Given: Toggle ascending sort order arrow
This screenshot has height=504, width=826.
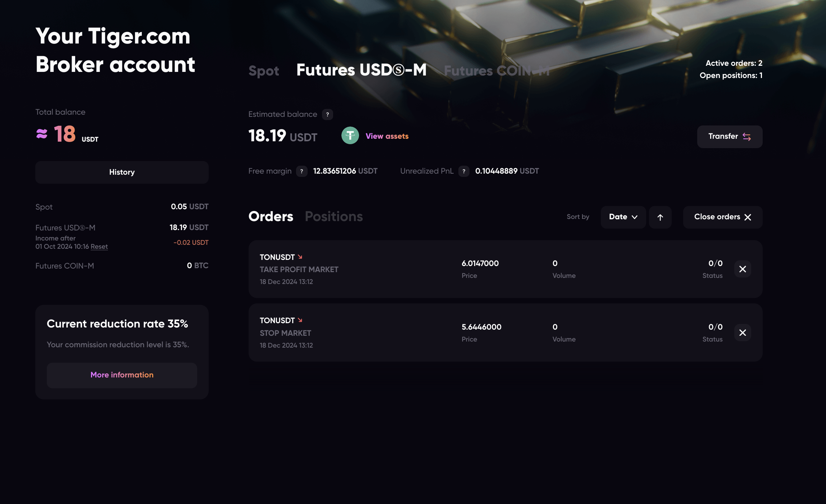Looking at the screenshot, I should point(660,217).
